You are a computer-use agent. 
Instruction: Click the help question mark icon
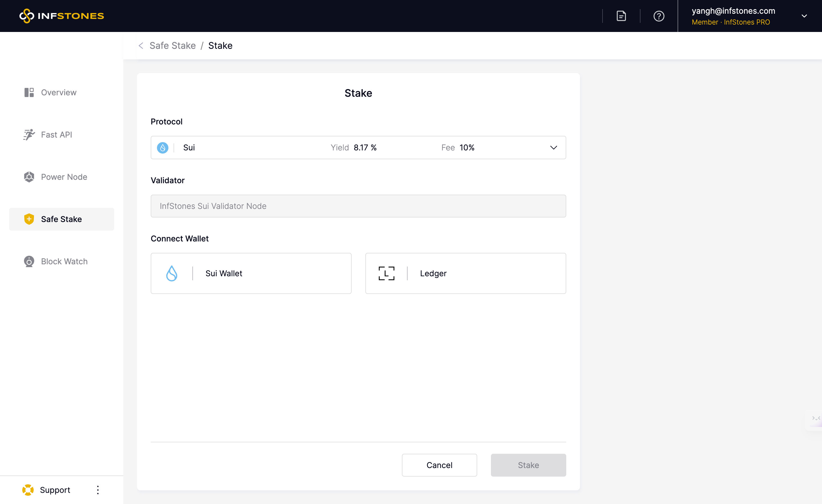pyautogui.click(x=658, y=16)
